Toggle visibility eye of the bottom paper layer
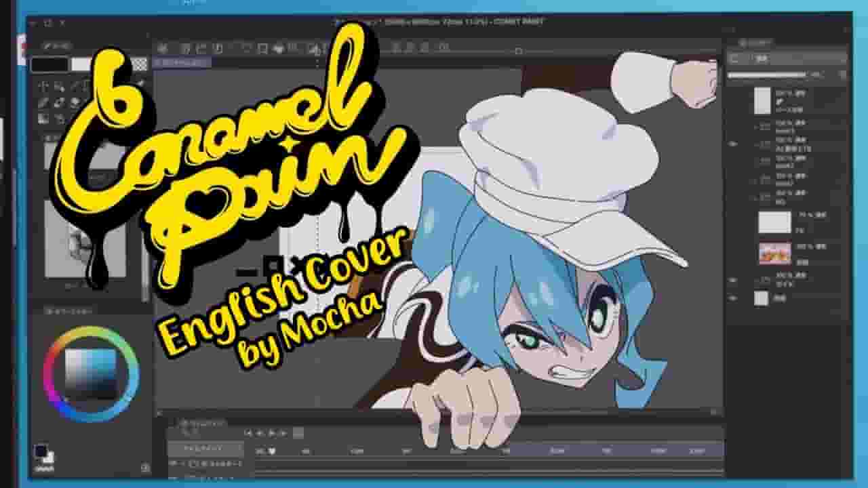Image resolution: width=868 pixels, height=488 pixels. pyautogui.click(x=733, y=298)
